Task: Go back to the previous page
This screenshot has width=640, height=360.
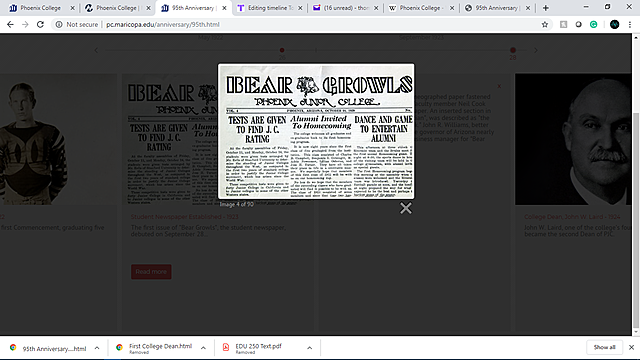Action: click(10, 24)
